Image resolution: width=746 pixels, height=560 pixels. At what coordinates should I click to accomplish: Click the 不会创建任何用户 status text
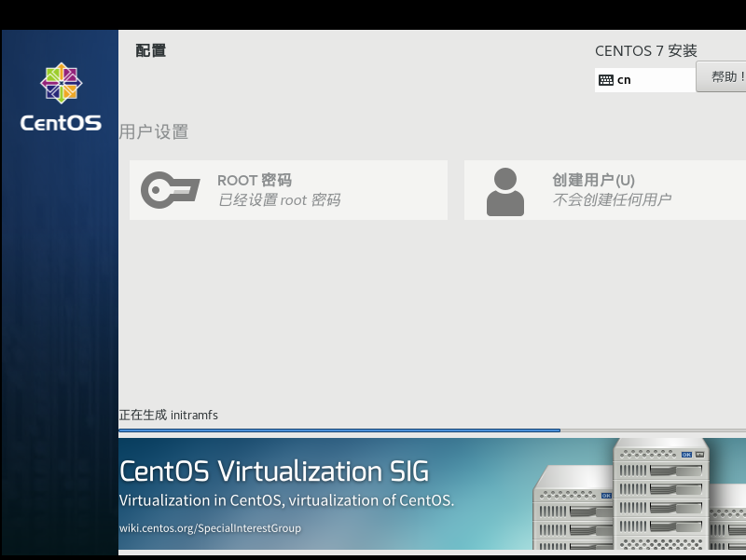tap(612, 199)
